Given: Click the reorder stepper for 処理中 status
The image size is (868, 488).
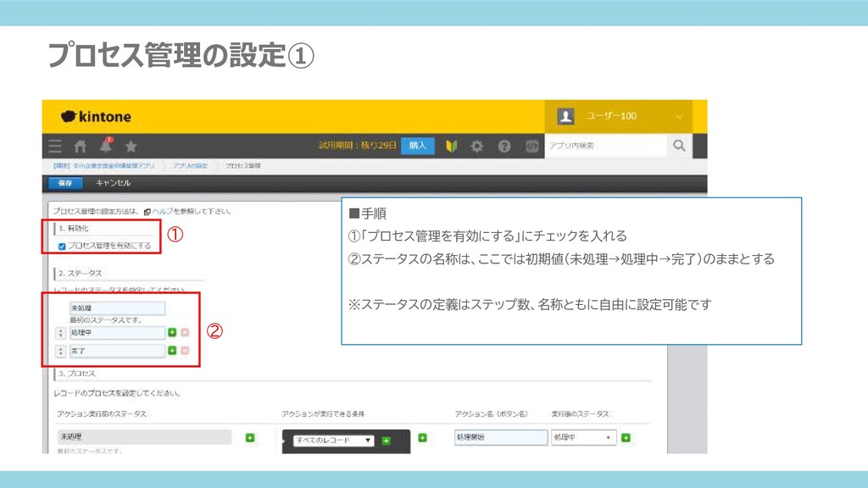Looking at the screenshot, I should (x=61, y=333).
